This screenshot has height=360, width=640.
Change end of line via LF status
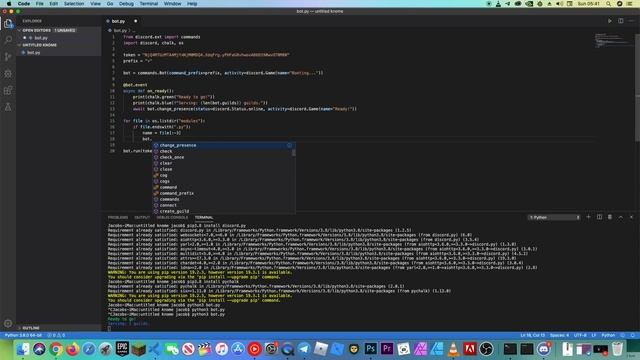pyautogui.click(x=594, y=335)
